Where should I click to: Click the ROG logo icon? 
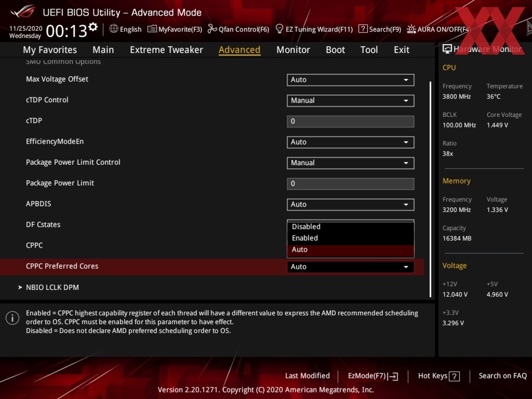(x=22, y=11)
